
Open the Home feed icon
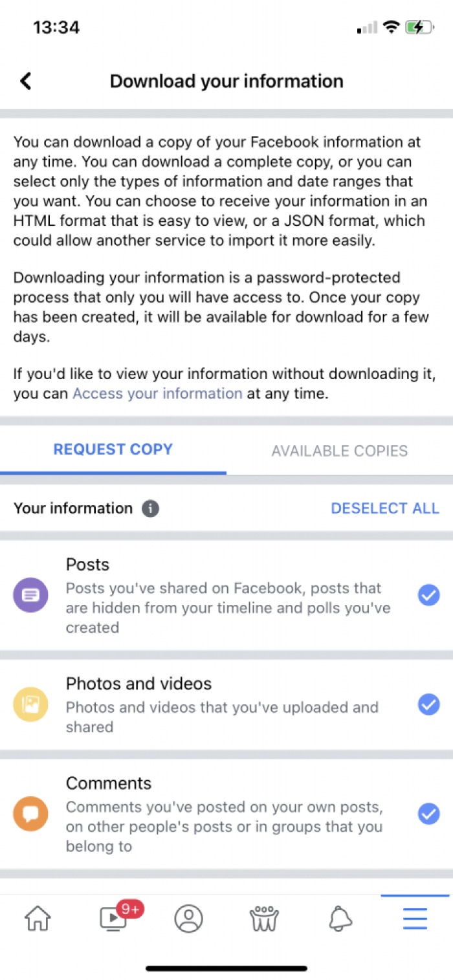coord(37,918)
